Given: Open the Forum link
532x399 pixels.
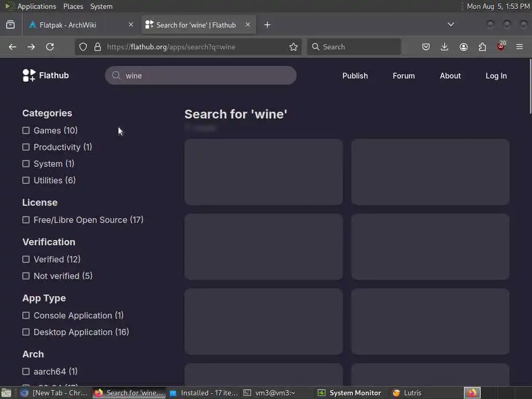Looking at the screenshot, I should tap(404, 76).
